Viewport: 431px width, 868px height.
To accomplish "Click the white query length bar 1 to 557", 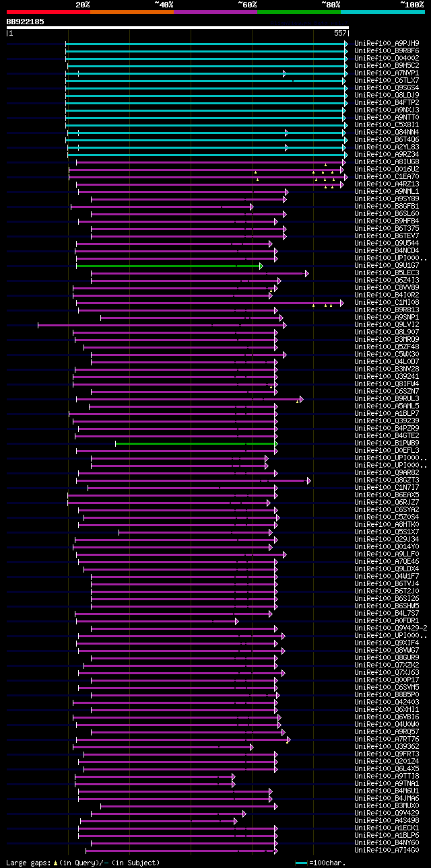I will pos(177,28).
